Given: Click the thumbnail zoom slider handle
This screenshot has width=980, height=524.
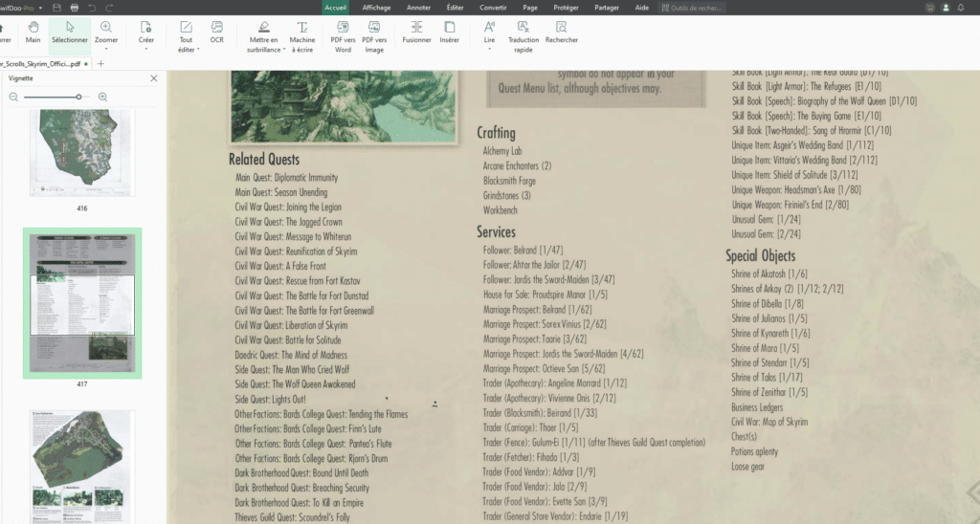Looking at the screenshot, I should click(x=78, y=97).
